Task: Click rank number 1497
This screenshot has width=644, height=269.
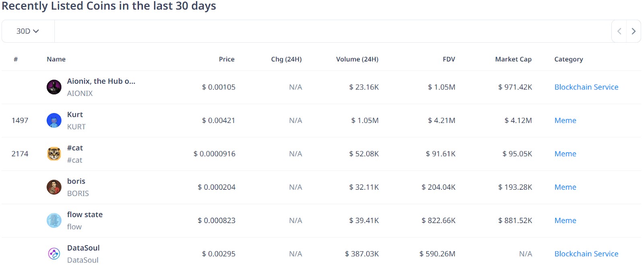Action: [x=20, y=120]
